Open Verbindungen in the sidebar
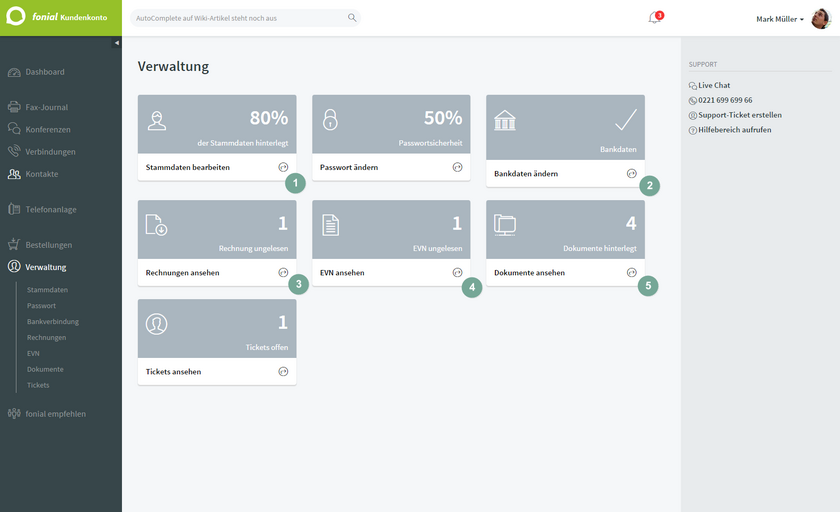The width and height of the screenshot is (840, 512). pos(50,152)
